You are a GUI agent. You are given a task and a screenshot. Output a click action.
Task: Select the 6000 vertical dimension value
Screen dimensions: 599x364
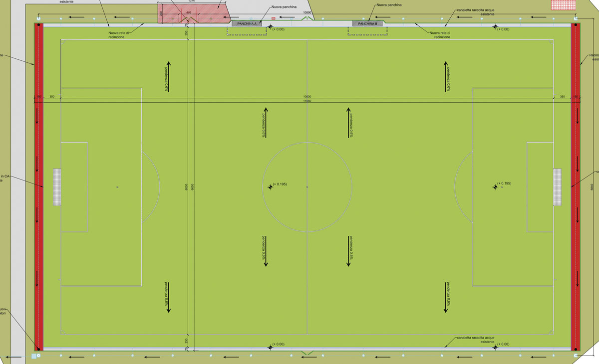coord(186,187)
